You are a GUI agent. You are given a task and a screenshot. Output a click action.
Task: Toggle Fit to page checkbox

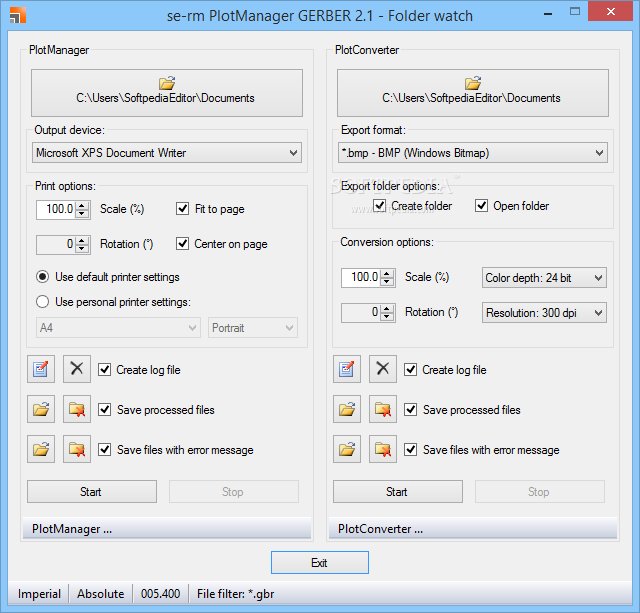pos(182,209)
